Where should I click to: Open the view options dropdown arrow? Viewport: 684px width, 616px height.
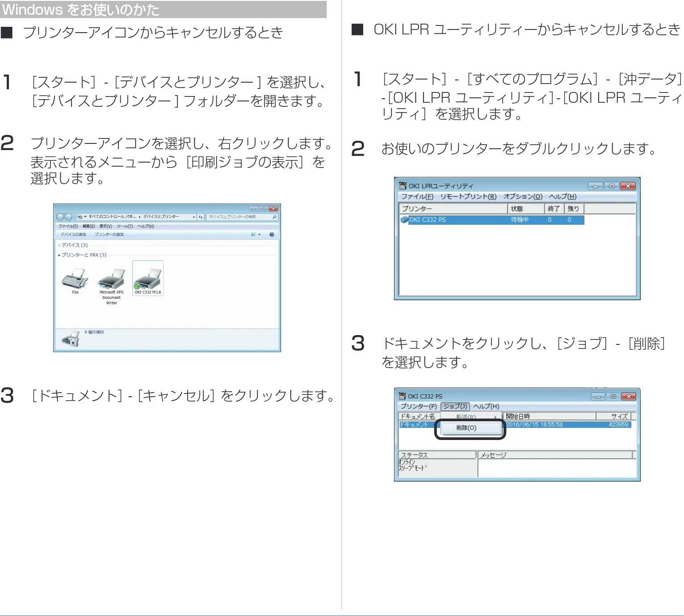[x=259, y=235]
